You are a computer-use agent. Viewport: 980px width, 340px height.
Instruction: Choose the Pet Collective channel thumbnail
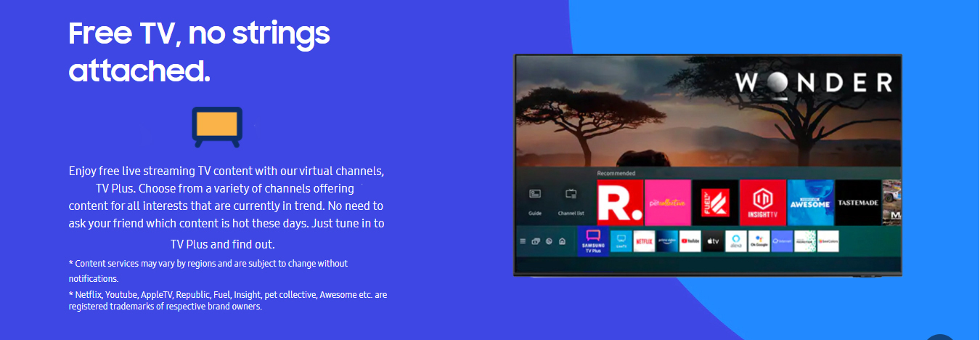click(x=667, y=202)
